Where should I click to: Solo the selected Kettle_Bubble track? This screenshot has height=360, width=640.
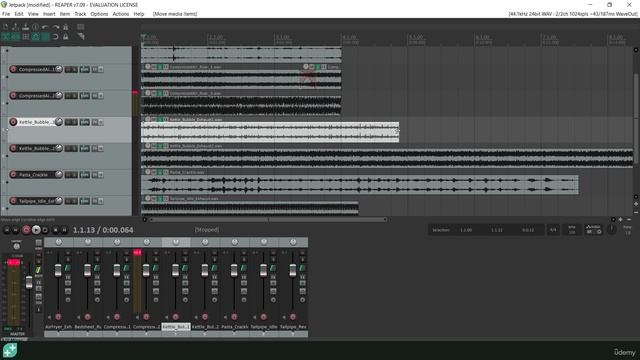(x=74, y=122)
